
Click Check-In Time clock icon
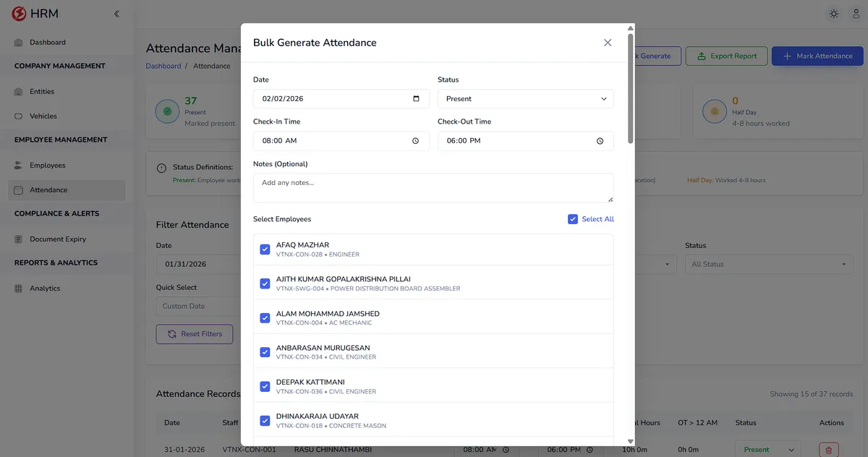pyautogui.click(x=415, y=141)
